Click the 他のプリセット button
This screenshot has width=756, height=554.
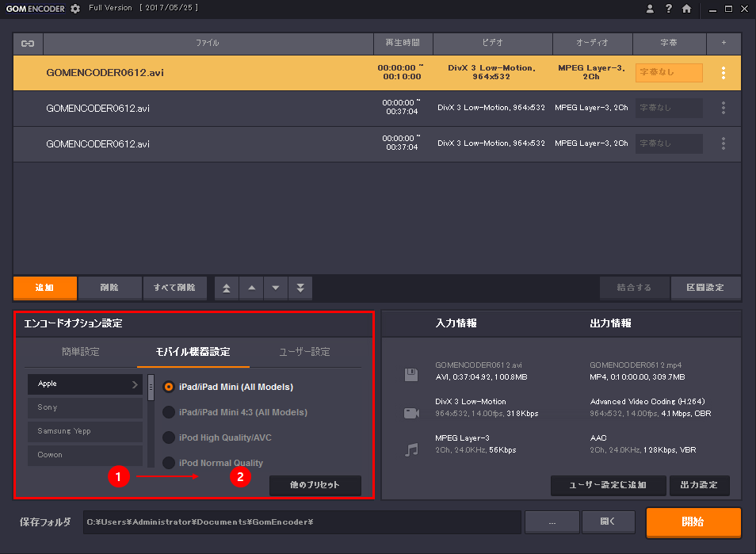tap(315, 485)
